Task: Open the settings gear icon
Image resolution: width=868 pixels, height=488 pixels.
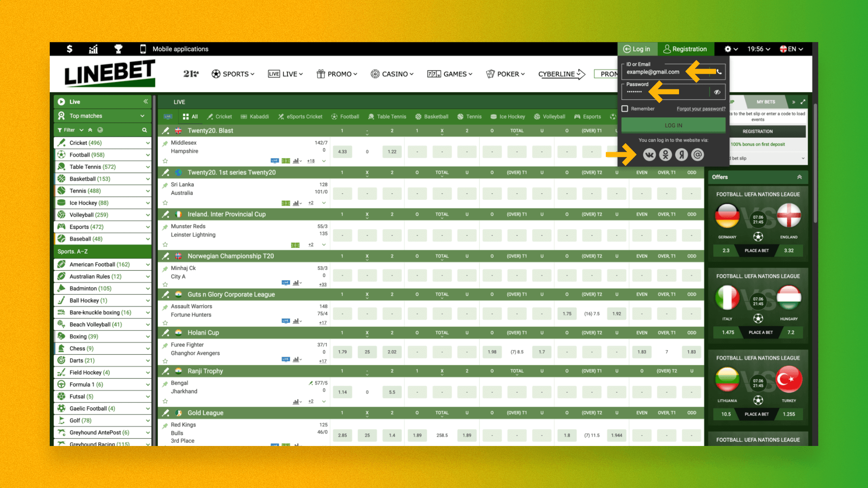Action: (x=727, y=49)
